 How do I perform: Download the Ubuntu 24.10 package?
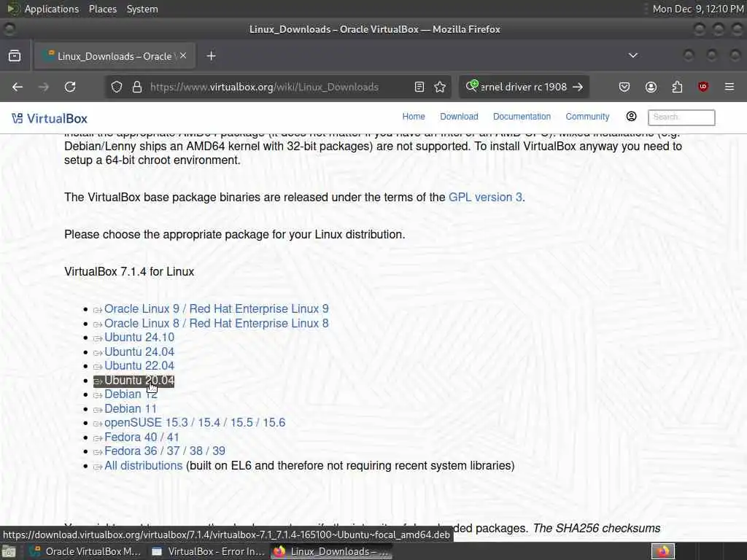pos(139,338)
